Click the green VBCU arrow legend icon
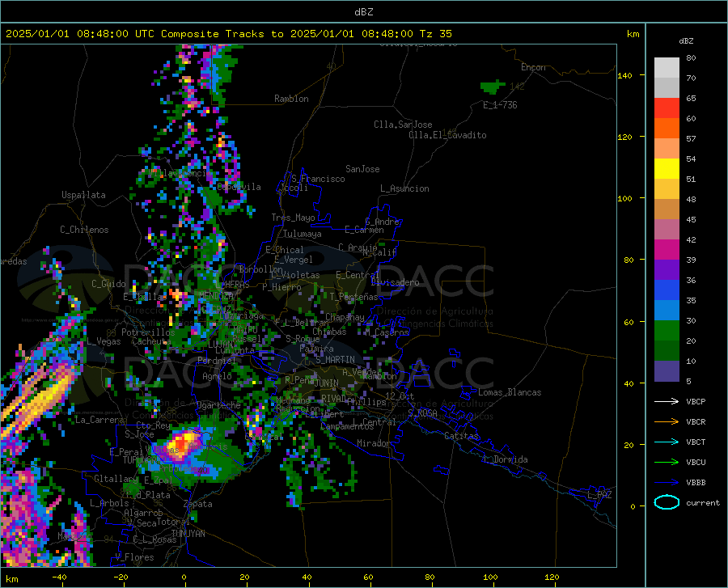This screenshot has height=588, width=728. (667, 463)
